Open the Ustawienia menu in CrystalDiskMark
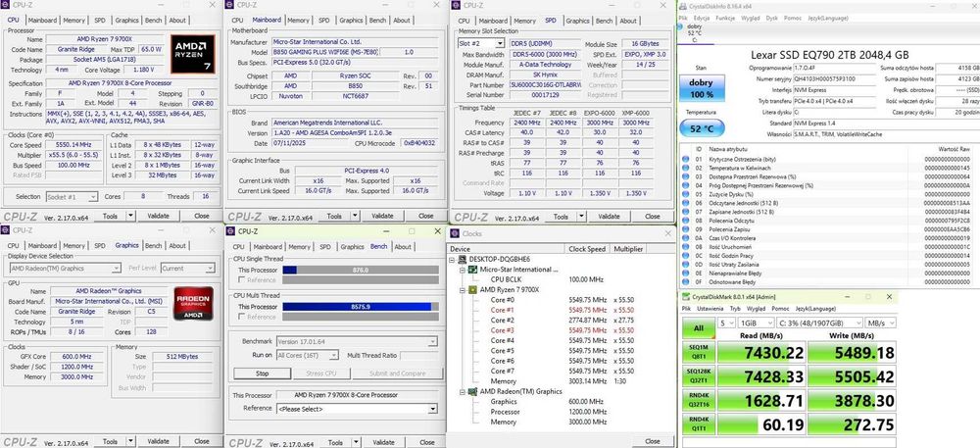This screenshot has height=448, width=980. [x=710, y=309]
